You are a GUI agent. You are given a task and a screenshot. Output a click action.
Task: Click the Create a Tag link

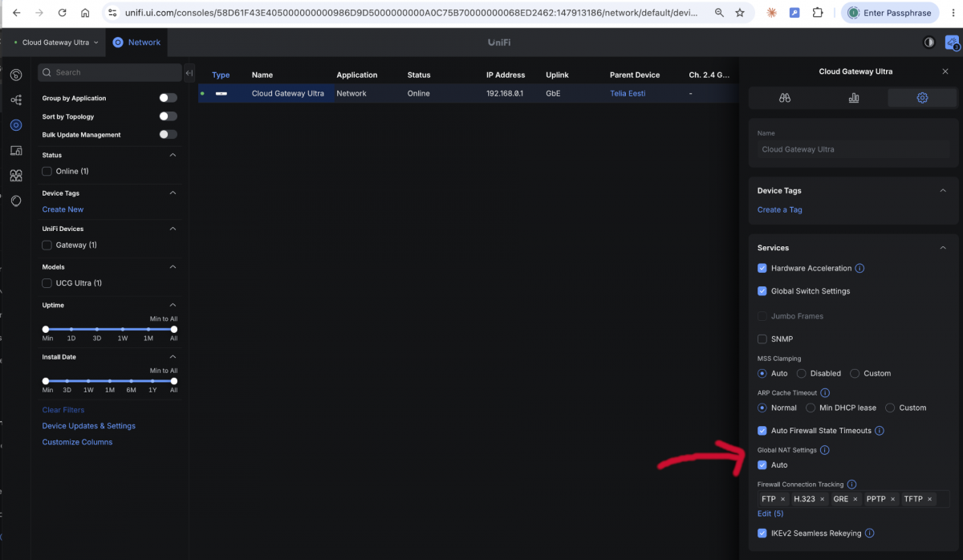[780, 209]
